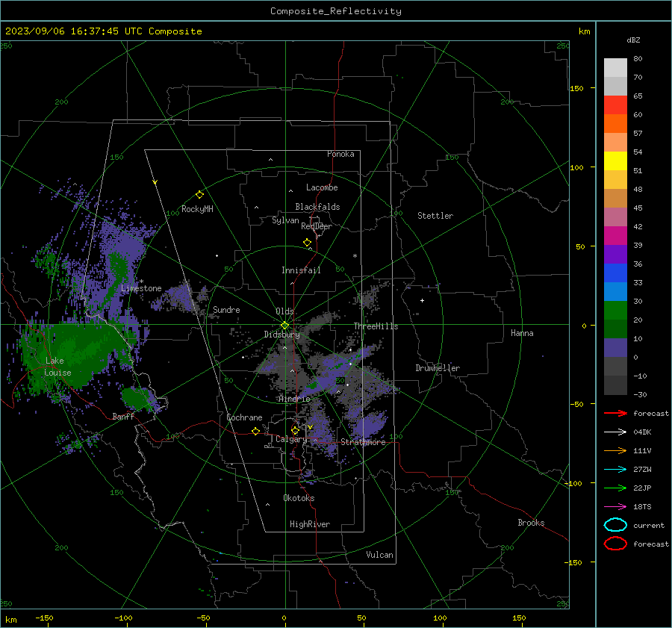Click the ThreeHills city label
Viewport: 672px width, 628px height.
coord(376,326)
